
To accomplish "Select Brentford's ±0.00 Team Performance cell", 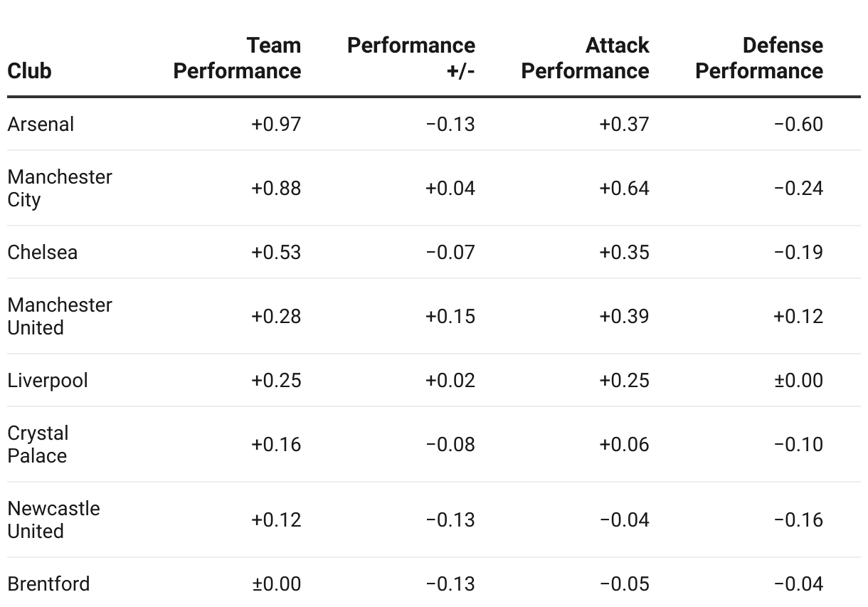I will pos(276,584).
